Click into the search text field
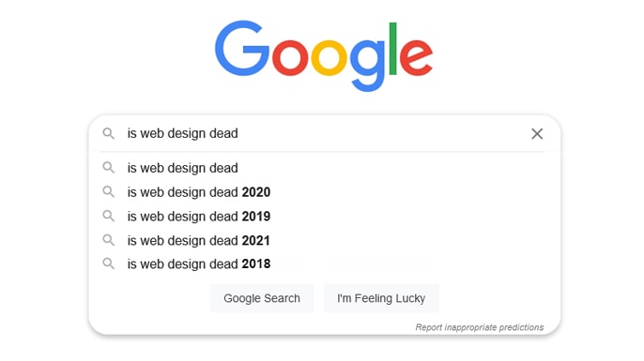 (x=325, y=133)
